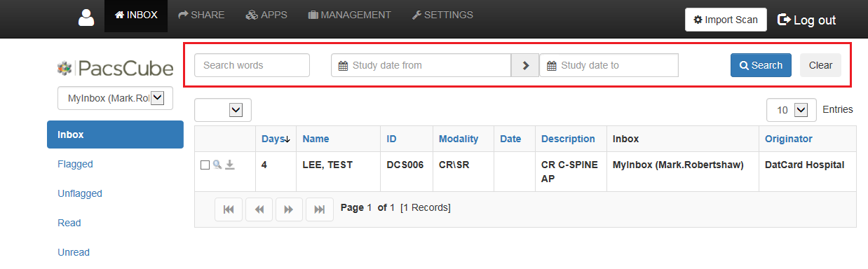Sort by Originator column
The height and width of the screenshot is (269, 868).
(x=789, y=139)
